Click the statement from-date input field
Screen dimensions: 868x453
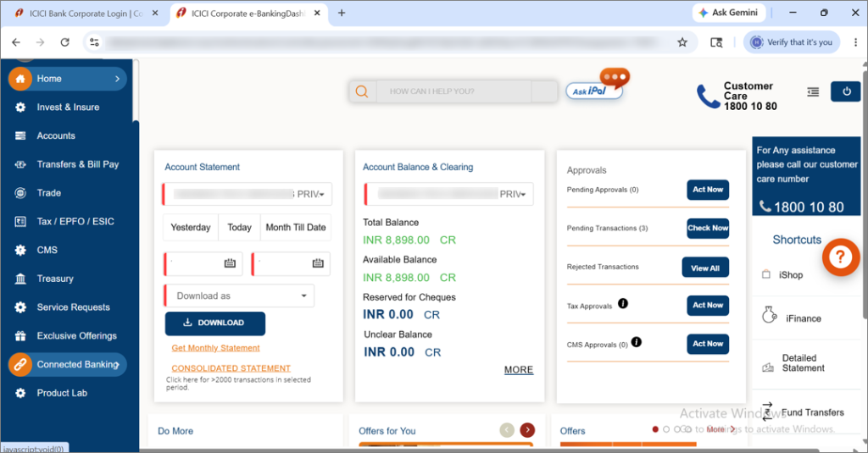(x=203, y=264)
